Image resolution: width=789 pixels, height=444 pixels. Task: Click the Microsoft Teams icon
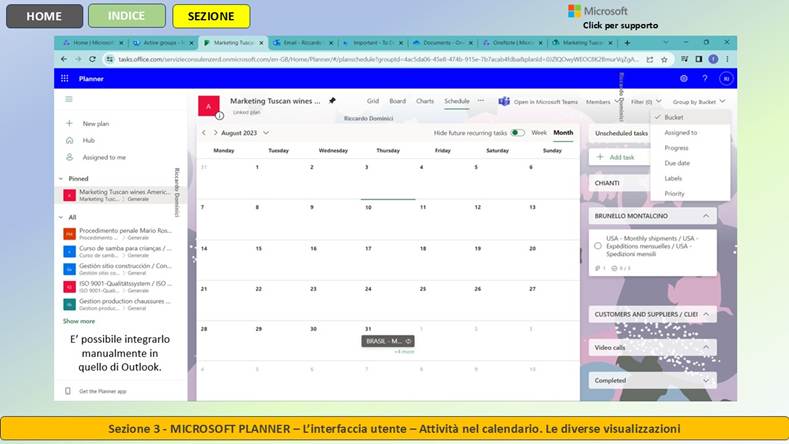[504, 102]
